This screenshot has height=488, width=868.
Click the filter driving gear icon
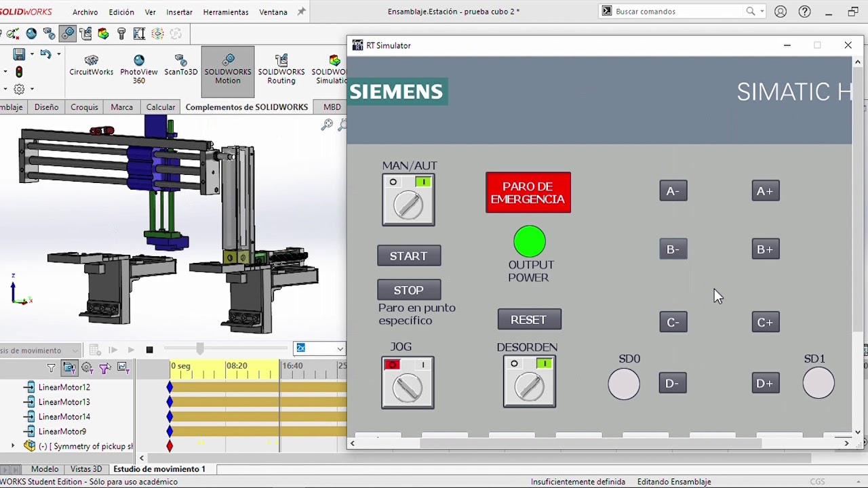click(87, 367)
